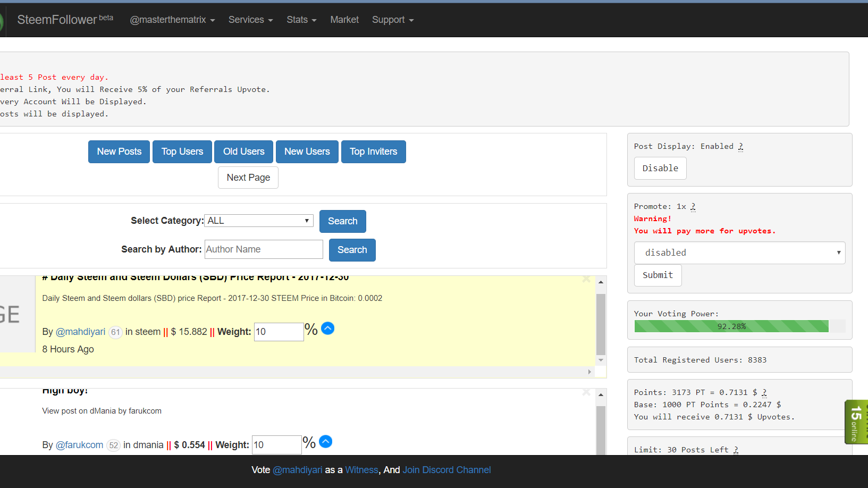
Task: Expand the Stats menu
Action: tap(301, 20)
